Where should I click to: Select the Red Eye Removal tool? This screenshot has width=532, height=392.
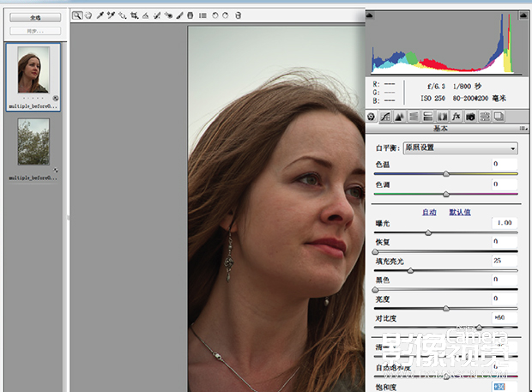[x=168, y=15]
